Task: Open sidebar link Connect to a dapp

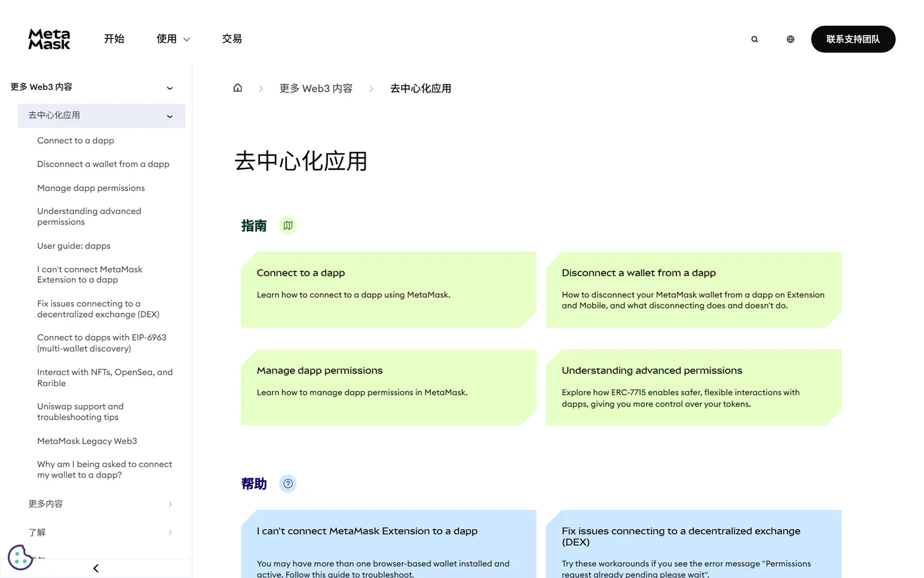Action: (x=76, y=141)
